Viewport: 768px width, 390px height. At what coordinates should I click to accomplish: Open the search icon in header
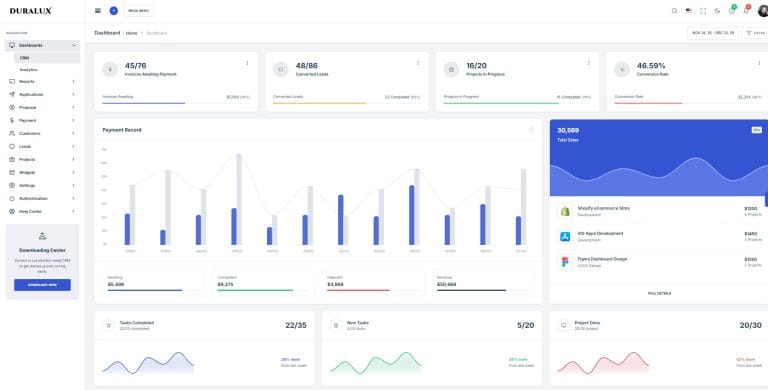[674, 11]
